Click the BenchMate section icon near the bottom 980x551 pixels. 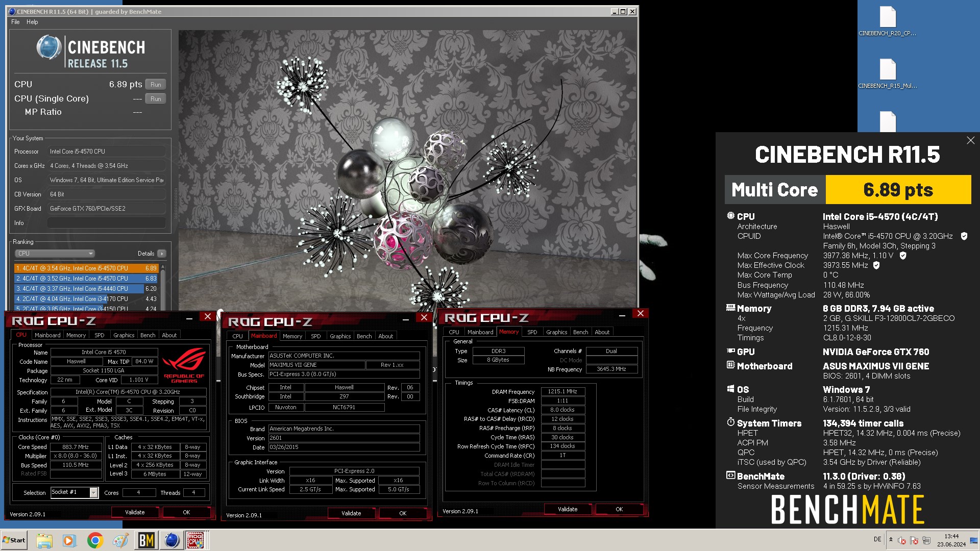(731, 475)
